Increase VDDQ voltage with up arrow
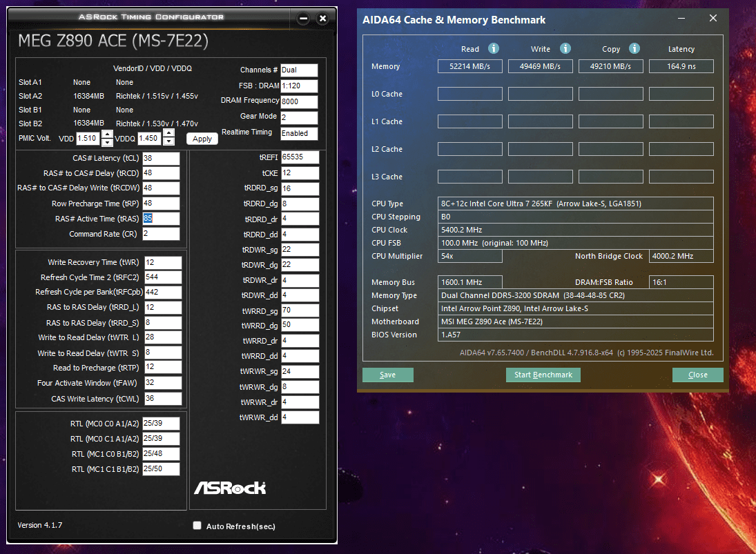This screenshot has width=756, height=554. click(x=168, y=133)
